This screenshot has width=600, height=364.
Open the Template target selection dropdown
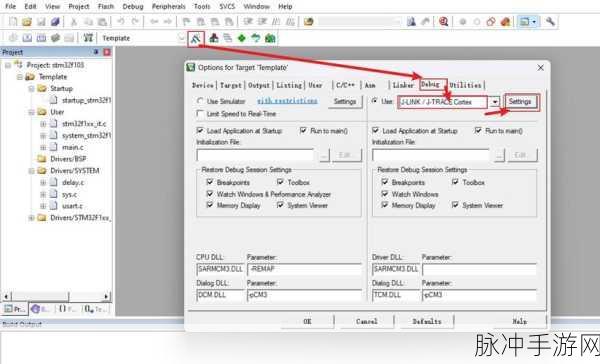pos(181,38)
